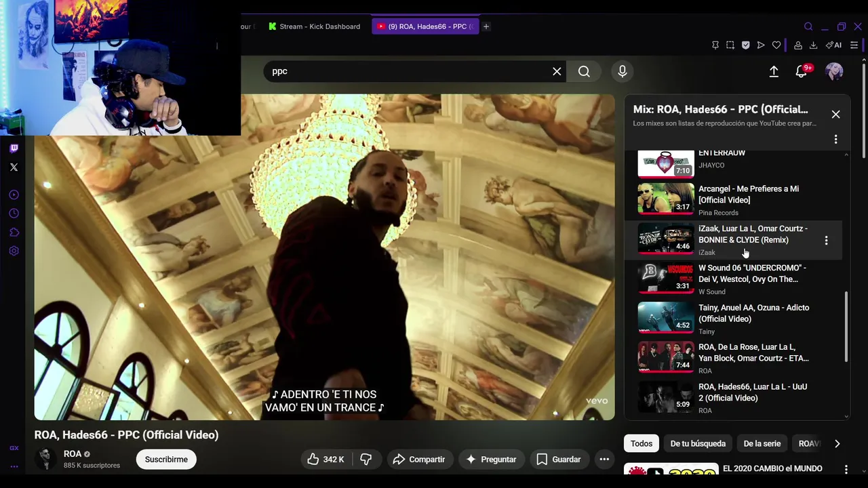Click the Compartir button
This screenshot has height=488, width=868.
pos(418,460)
